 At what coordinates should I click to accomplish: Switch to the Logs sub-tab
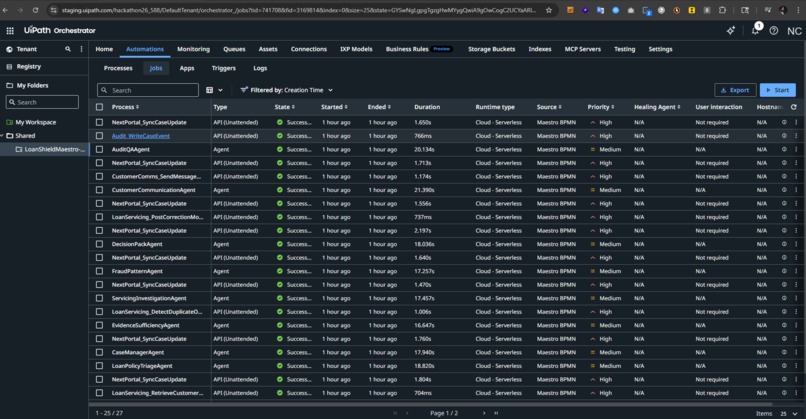260,68
